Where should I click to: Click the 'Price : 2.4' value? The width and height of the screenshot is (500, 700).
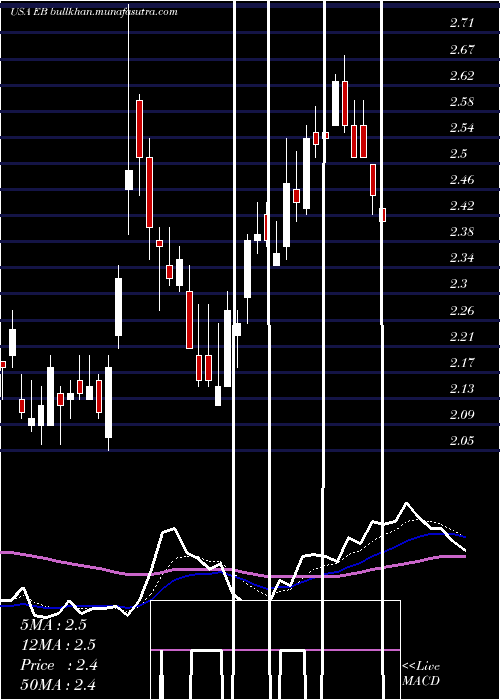[x=59, y=665]
